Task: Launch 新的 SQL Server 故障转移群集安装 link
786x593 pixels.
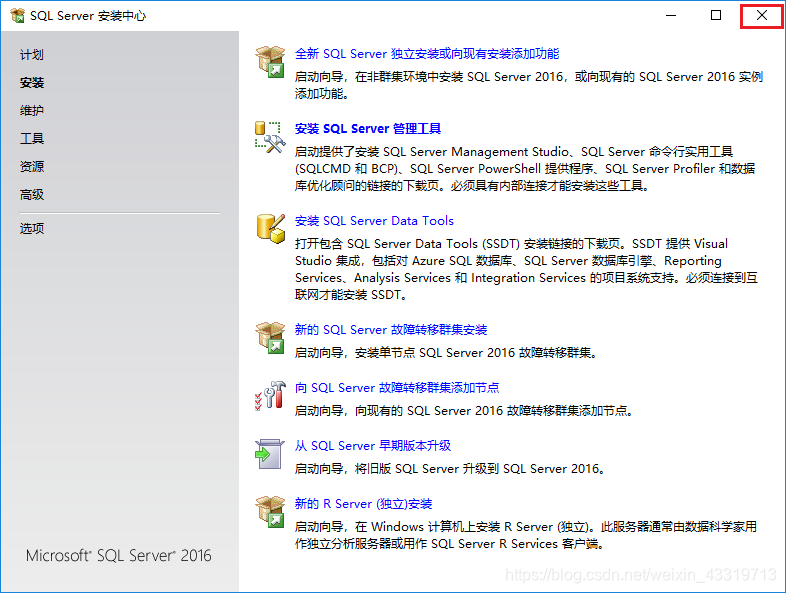Action: [390, 329]
